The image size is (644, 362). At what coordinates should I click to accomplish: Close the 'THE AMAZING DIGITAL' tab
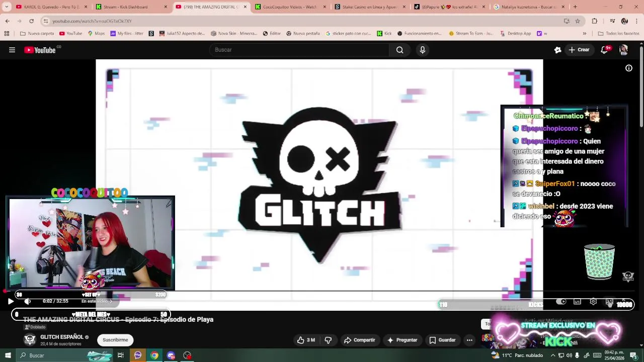pos(245,7)
